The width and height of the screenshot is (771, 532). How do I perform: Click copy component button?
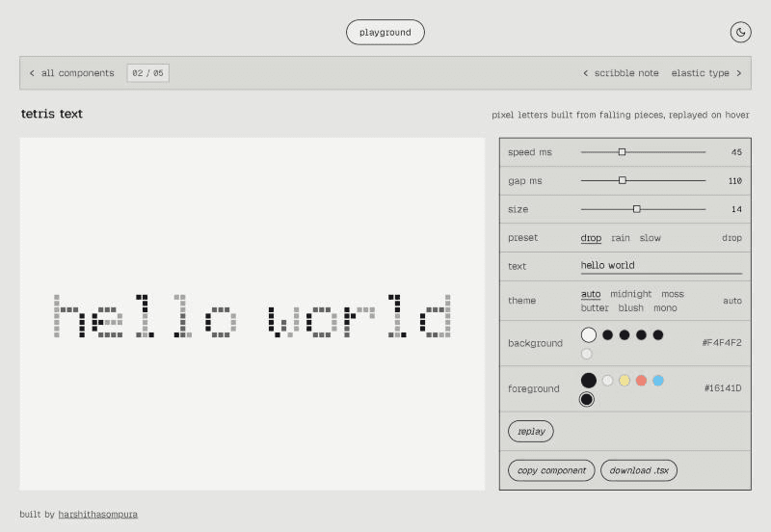[551, 470]
